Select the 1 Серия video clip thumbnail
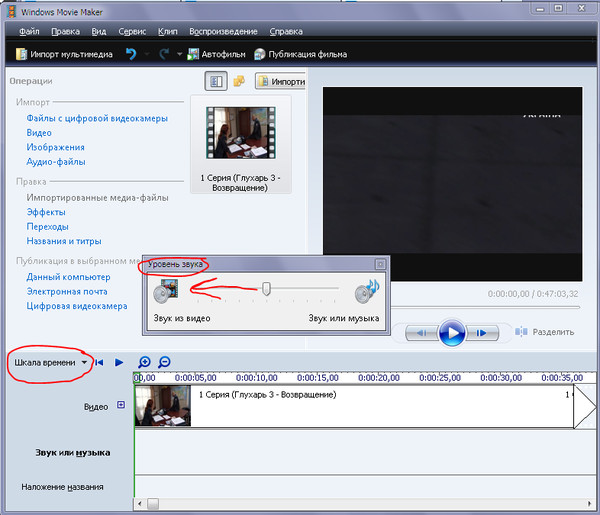Viewport: 600px width, 515px height. [x=241, y=133]
